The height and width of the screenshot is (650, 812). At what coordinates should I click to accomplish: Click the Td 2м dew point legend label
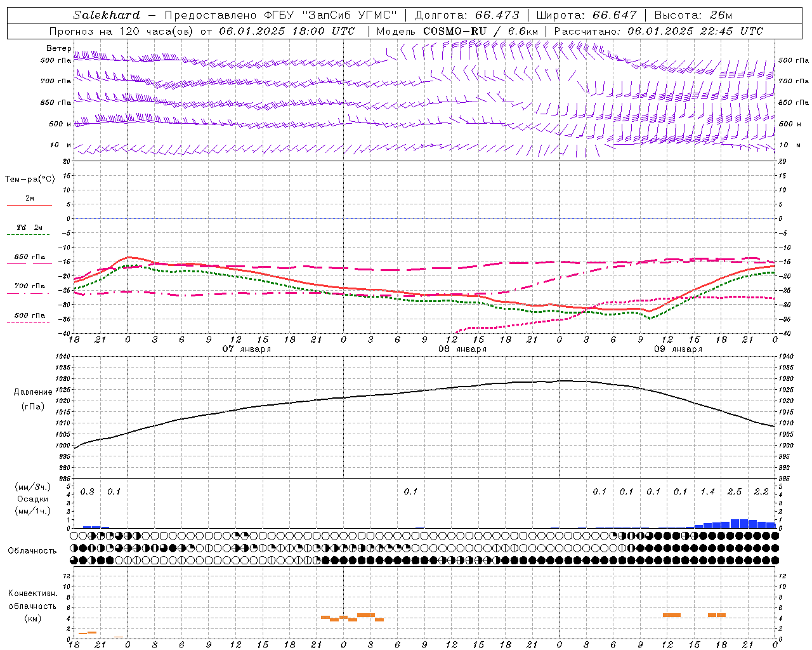(30, 227)
